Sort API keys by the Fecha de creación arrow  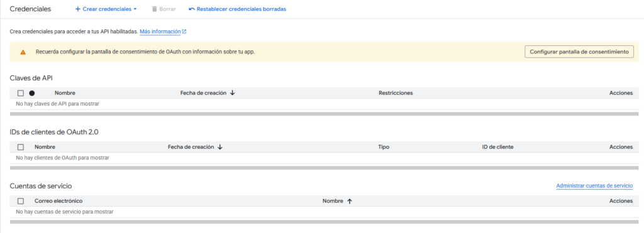[233, 93]
